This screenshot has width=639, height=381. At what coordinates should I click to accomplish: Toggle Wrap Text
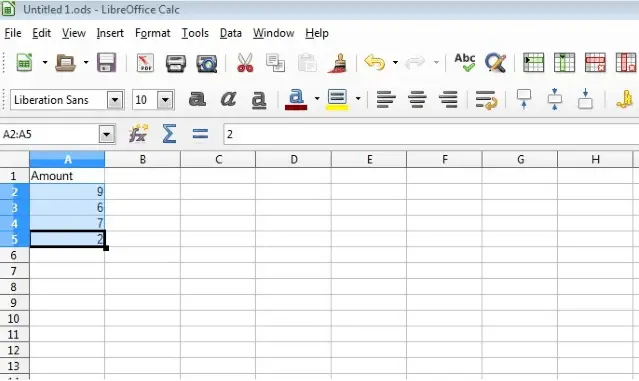(486, 100)
